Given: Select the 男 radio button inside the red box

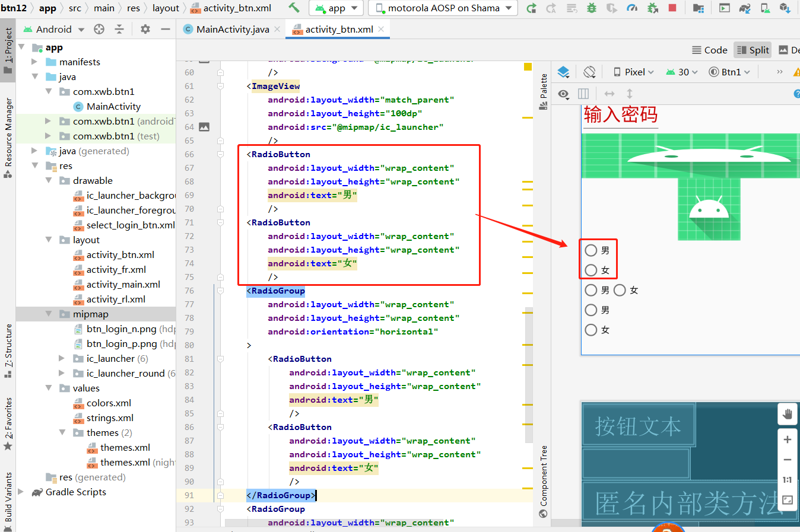Looking at the screenshot, I should point(591,250).
